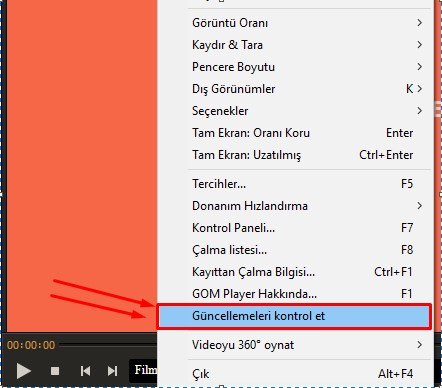The image size is (442, 388).
Task: Expand Videoyu 360° oynat submenu
Action: pyautogui.click(x=295, y=345)
